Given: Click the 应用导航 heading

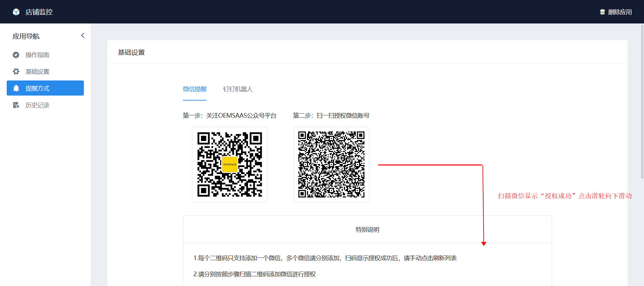Looking at the screenshot, I should [26, 36].
